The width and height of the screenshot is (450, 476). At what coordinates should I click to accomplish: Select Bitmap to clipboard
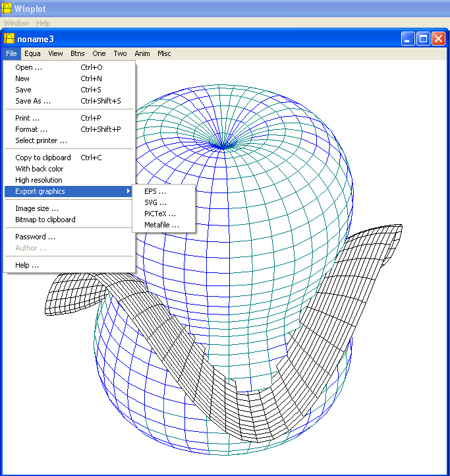pos(69,220)
